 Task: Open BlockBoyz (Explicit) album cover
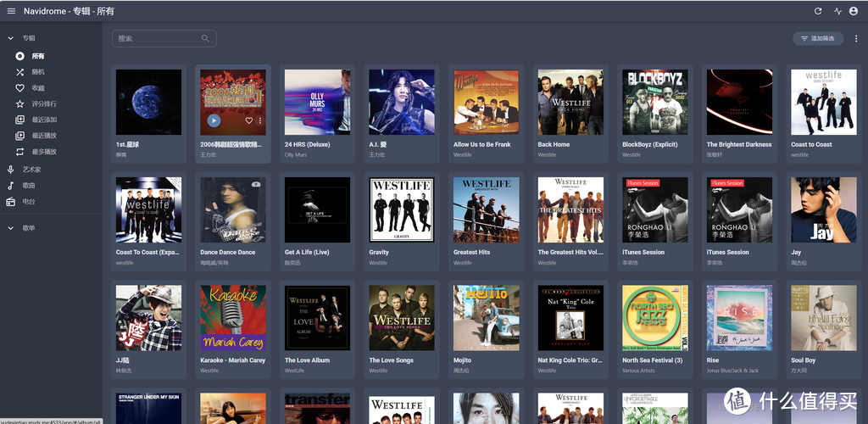tap(655, 102)
